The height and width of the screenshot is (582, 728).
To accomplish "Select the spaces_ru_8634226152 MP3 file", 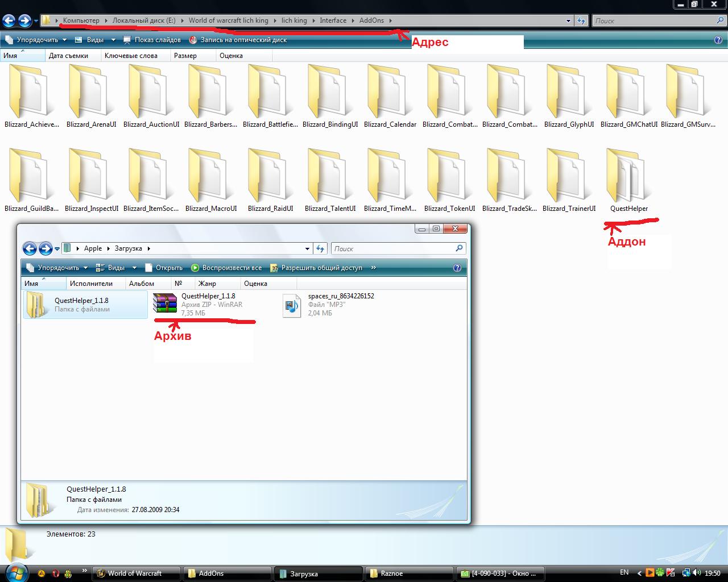I will (x=328, y=304).
